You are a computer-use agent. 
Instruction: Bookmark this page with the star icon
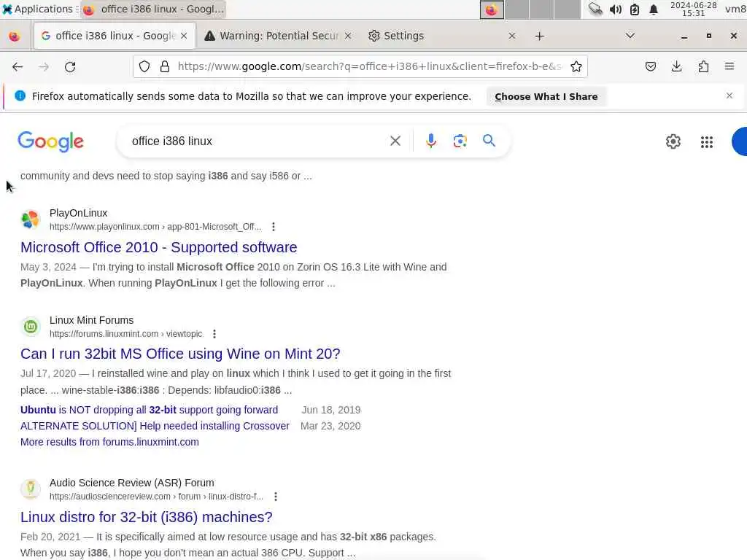pos(576,66)
